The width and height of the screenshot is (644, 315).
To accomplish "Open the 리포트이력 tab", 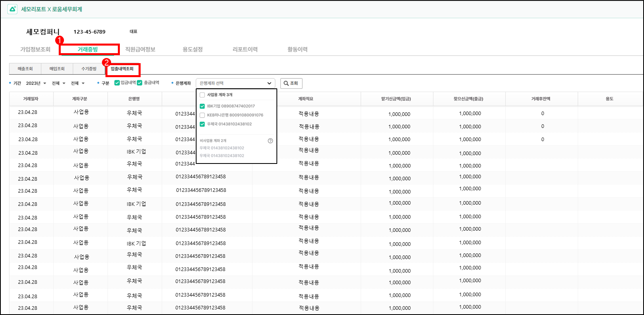I will pos(245,50).
